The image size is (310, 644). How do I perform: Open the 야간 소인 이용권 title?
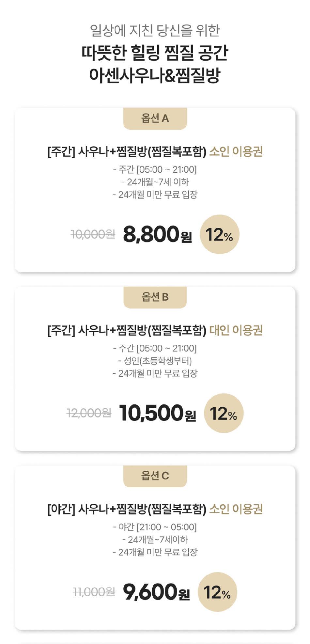pos(155,509)
